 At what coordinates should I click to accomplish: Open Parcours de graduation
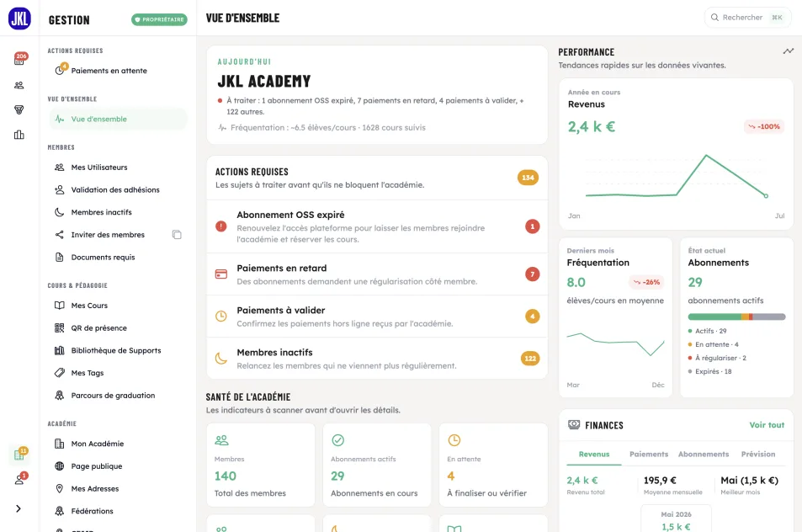(118, 396)
